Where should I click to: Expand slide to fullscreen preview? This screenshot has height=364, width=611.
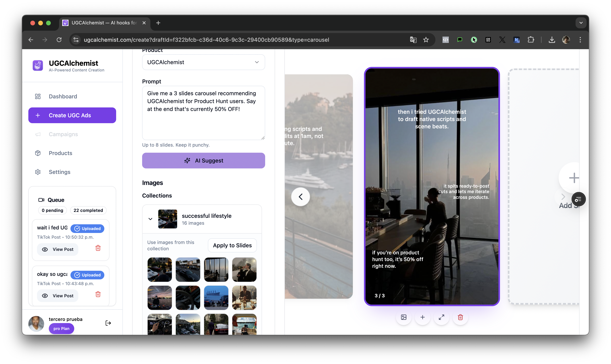(x=441, y=317)
